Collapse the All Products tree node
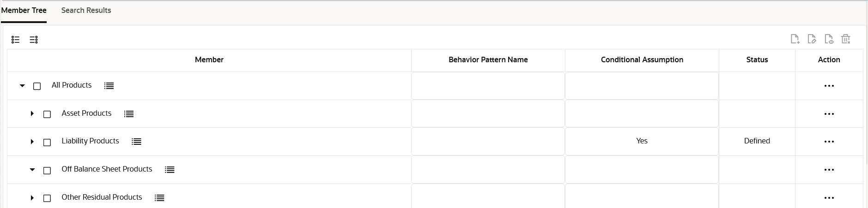868x208 pixels. point(22,86)
